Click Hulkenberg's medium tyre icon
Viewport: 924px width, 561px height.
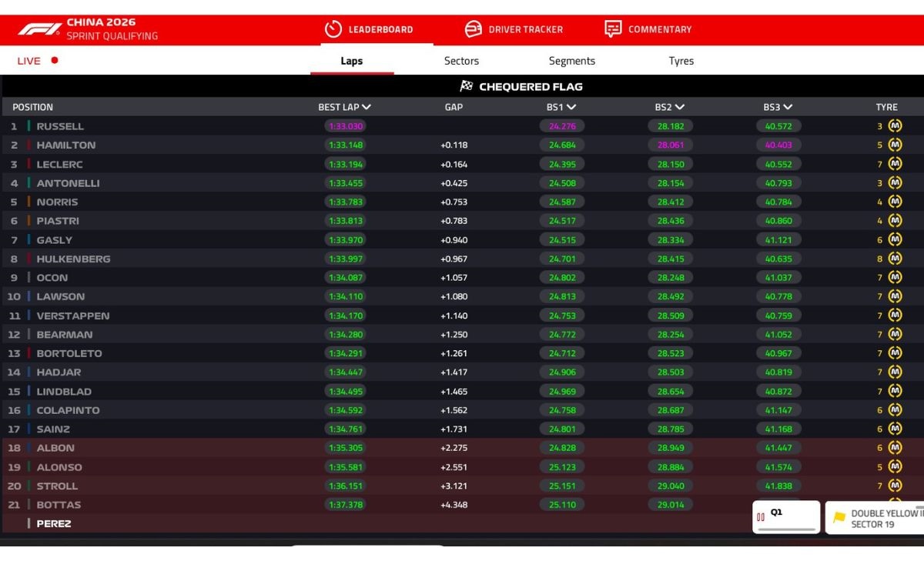click(x=895, y=259)
